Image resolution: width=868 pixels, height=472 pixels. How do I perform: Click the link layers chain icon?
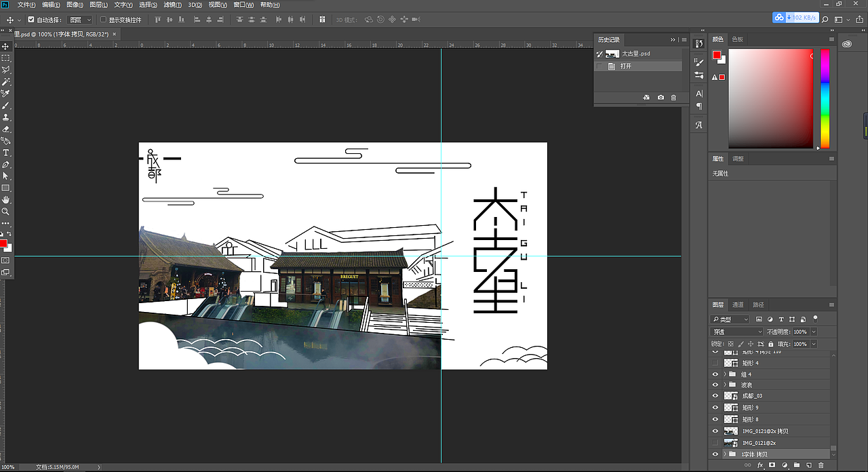point(748,465)
